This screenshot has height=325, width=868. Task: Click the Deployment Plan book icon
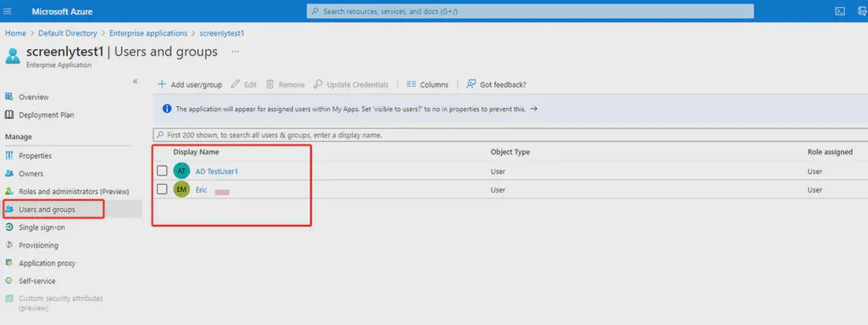tap(8, 115)
